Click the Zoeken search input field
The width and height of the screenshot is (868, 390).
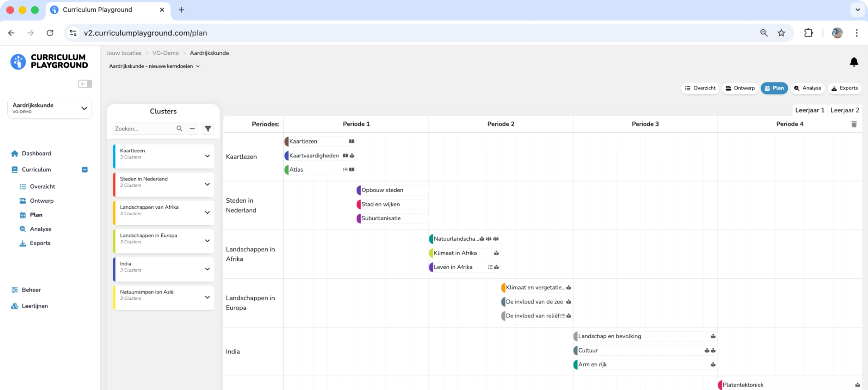tap(144, 128)
